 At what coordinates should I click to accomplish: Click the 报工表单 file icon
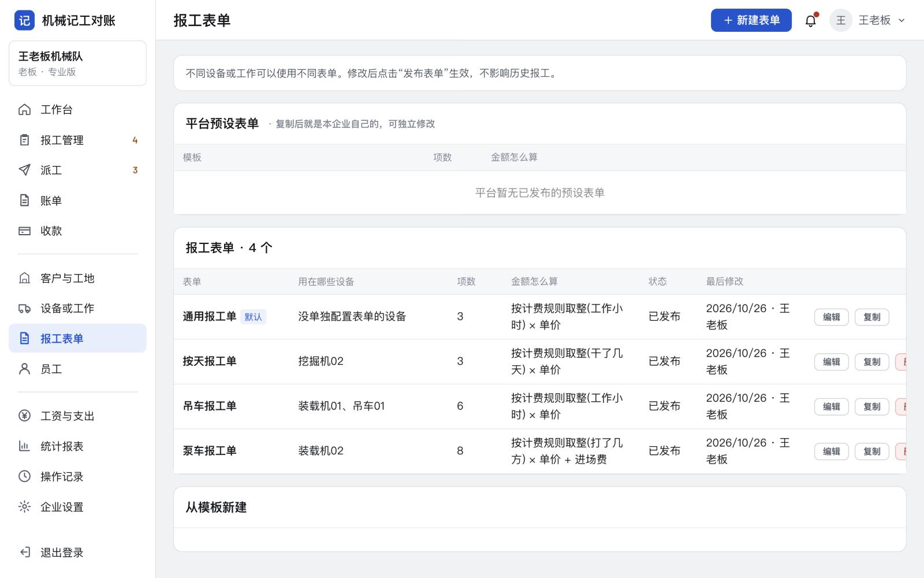coord(24,338)
